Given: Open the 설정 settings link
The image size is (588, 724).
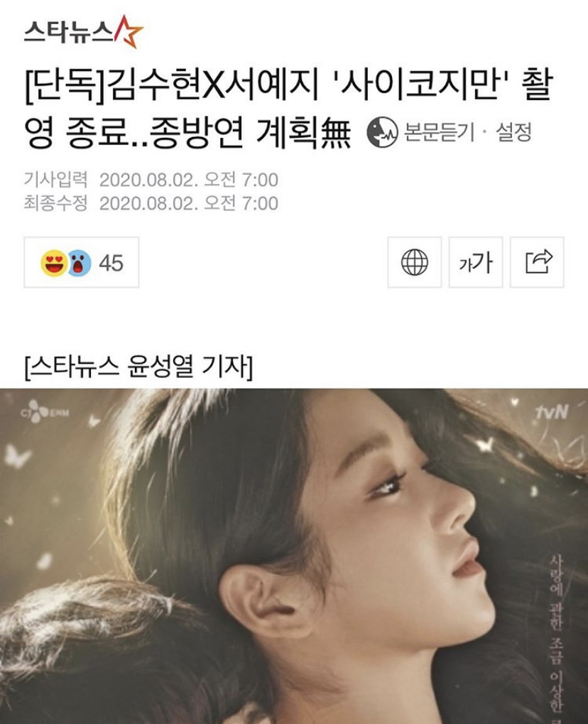Looking at the screenshot, I should pyautogui.click(x=513, y=133).
